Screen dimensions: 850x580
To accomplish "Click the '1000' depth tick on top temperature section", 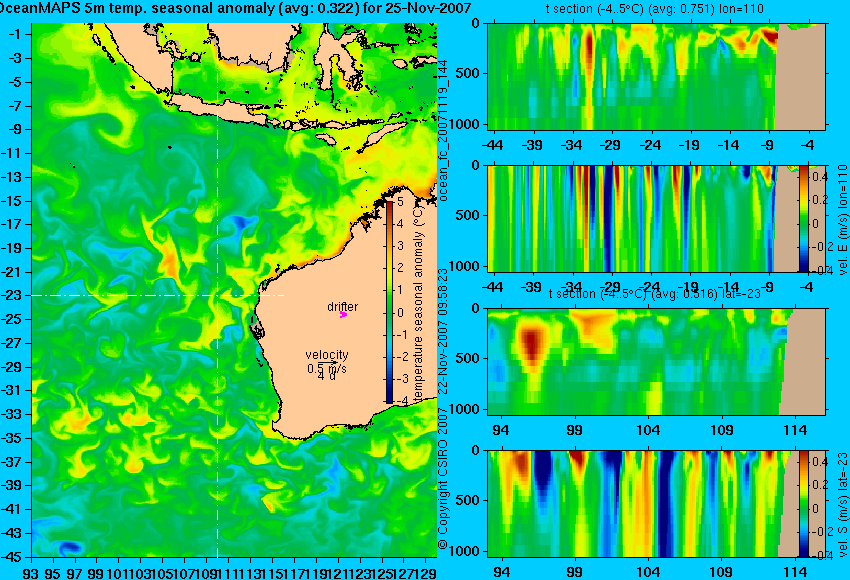I will (x=465, y=124).
